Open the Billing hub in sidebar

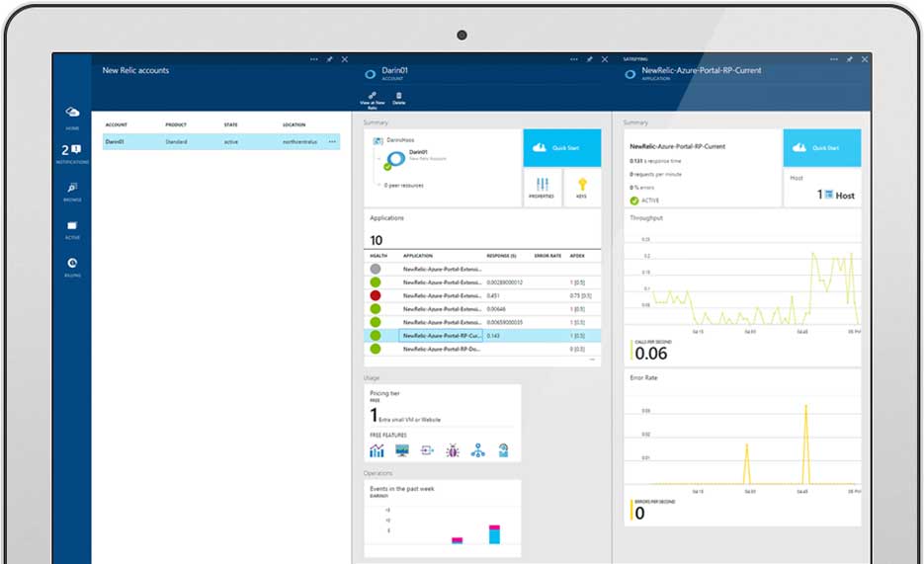point(72,267)
